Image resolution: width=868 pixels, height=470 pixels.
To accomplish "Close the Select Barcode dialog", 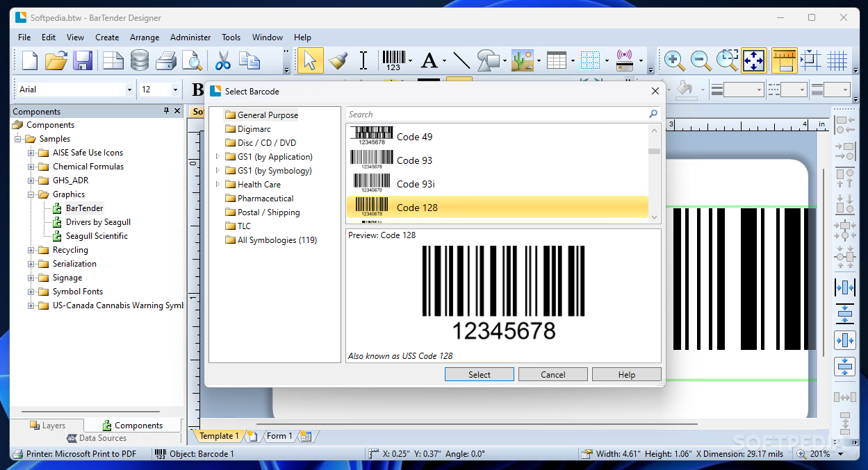I will point(655,91).
